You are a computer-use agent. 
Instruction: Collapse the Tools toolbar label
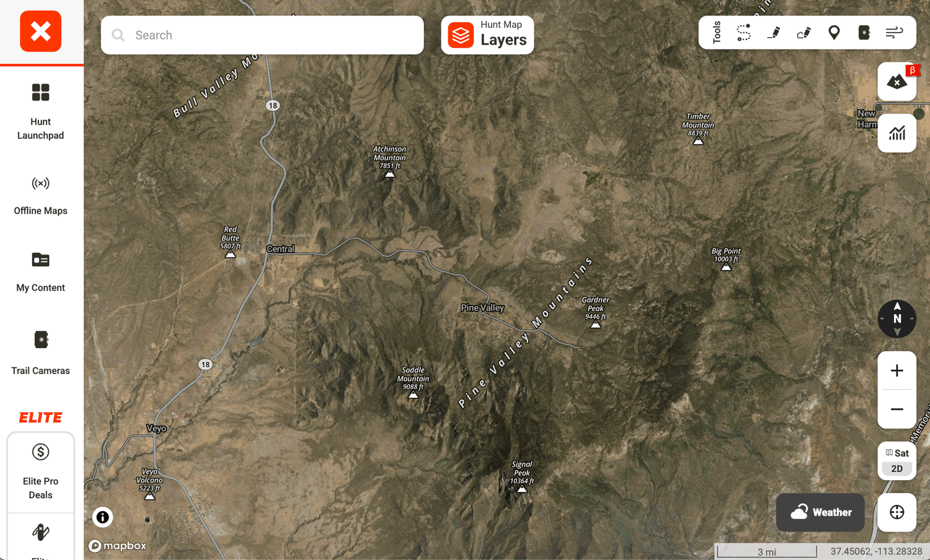coord(717,32)
